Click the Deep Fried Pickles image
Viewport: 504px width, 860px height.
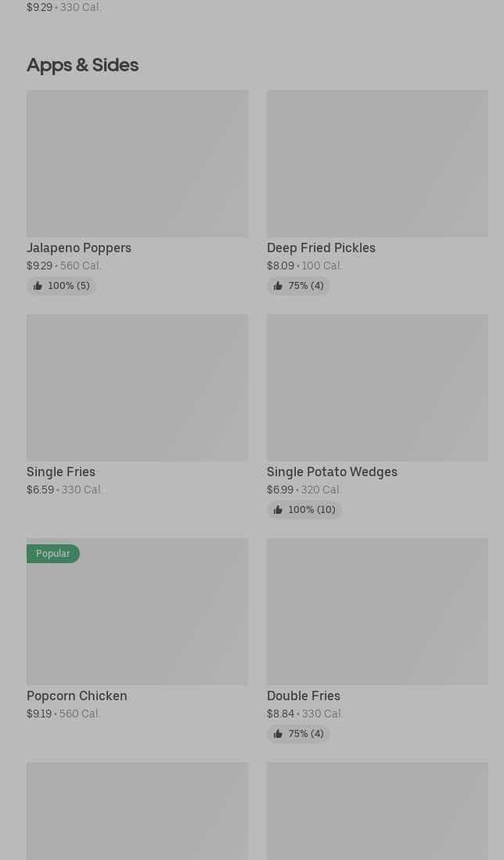(377, 163)
